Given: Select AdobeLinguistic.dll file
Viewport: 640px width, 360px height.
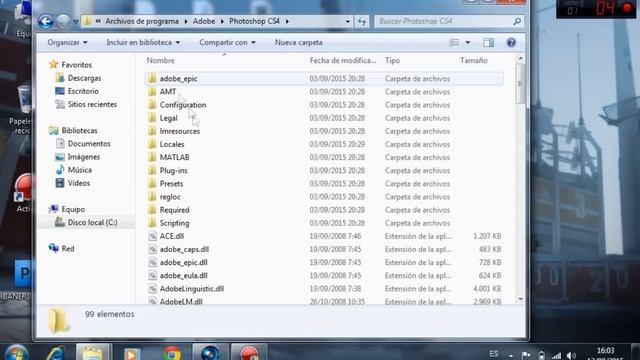Looking at the screenshot, I should (x=191, y=289).
